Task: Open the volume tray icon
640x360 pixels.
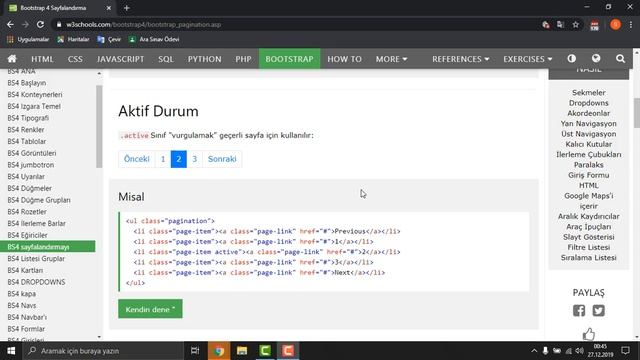Action: click(580, 351)
